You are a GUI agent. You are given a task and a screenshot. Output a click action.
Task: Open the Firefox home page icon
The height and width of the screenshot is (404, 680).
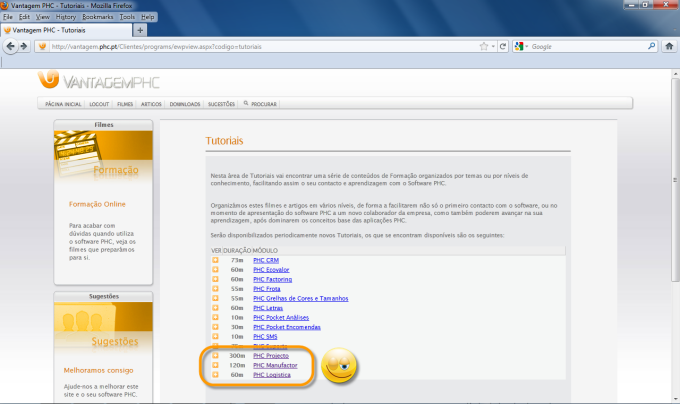[x=667, y=47]
